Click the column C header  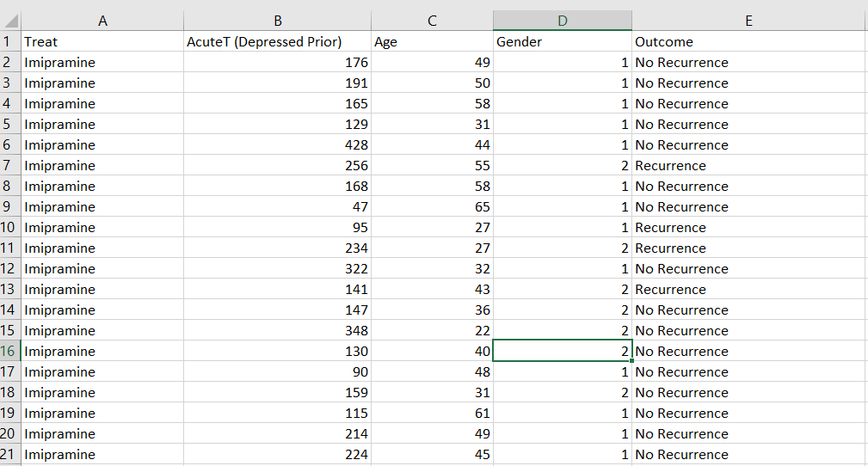point(432,21)
